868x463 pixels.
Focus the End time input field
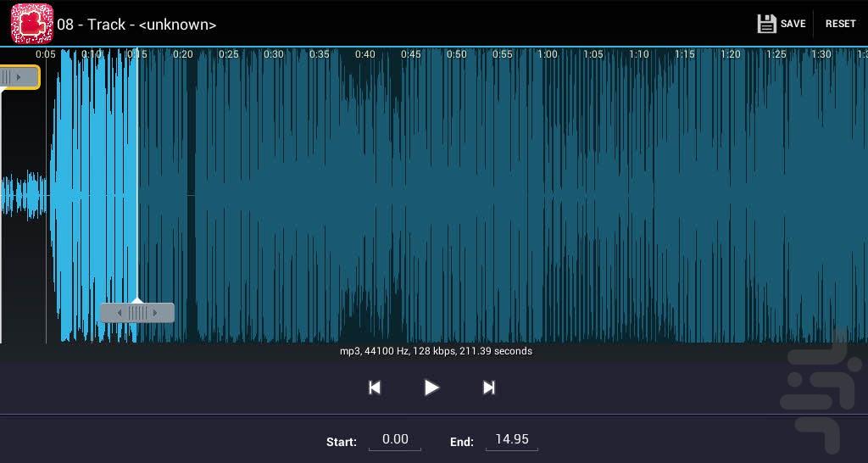(x=512, y=439)
